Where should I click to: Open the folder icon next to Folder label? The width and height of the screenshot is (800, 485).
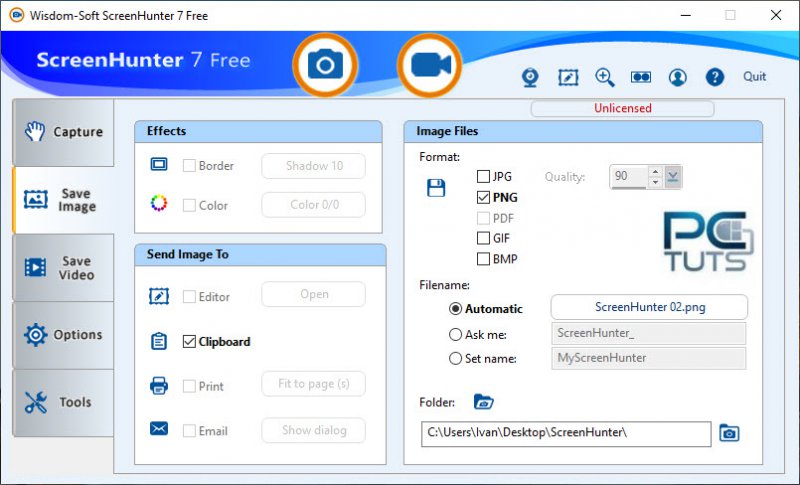tap(483, 402)
